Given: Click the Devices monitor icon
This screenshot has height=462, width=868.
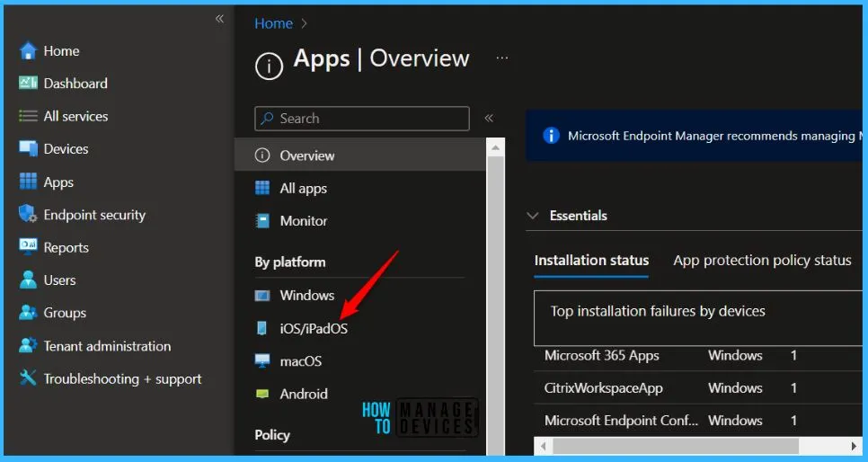Looking at the screenshot, I should coord(28,148).
